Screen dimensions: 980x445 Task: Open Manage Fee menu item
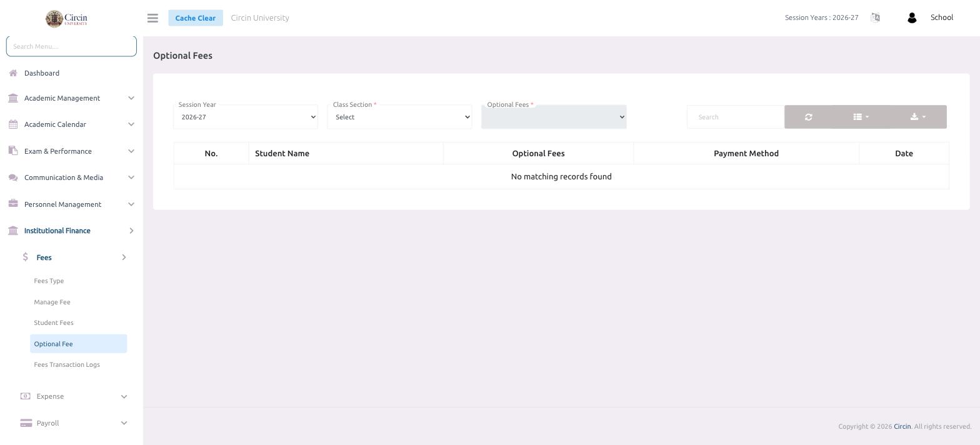pos(52,302)
